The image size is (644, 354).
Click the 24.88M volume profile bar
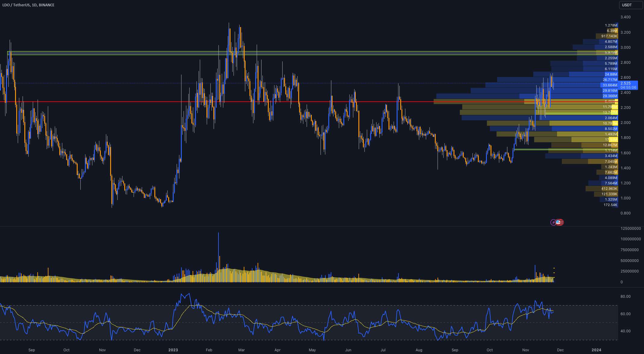coord(575,74)
